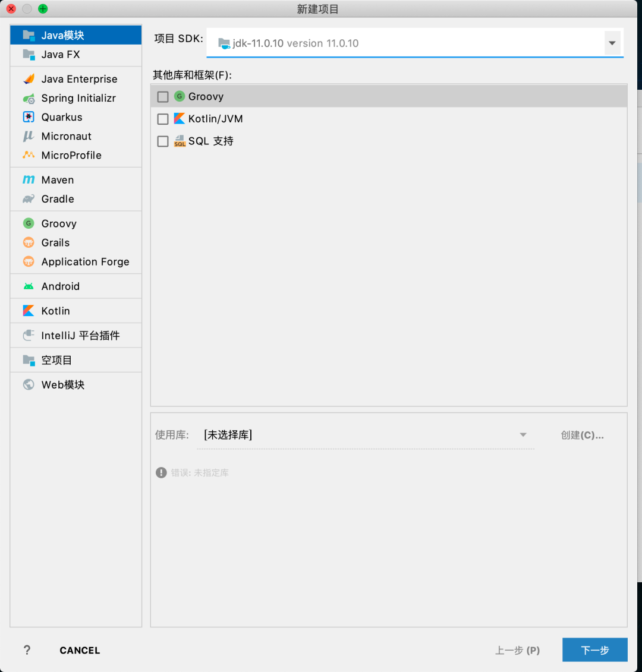Click the JDK folder icon in SDK field

224,43
